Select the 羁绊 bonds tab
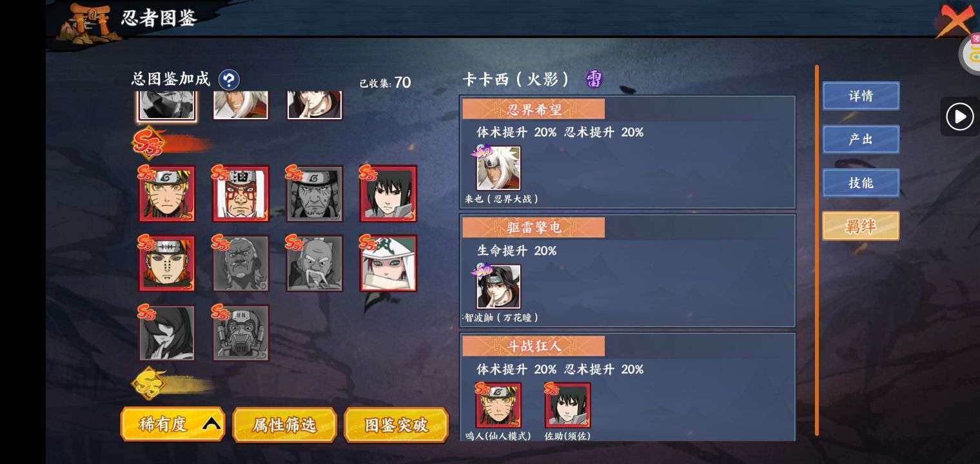Screen dimensions: 980x464 tap(861, 226)
